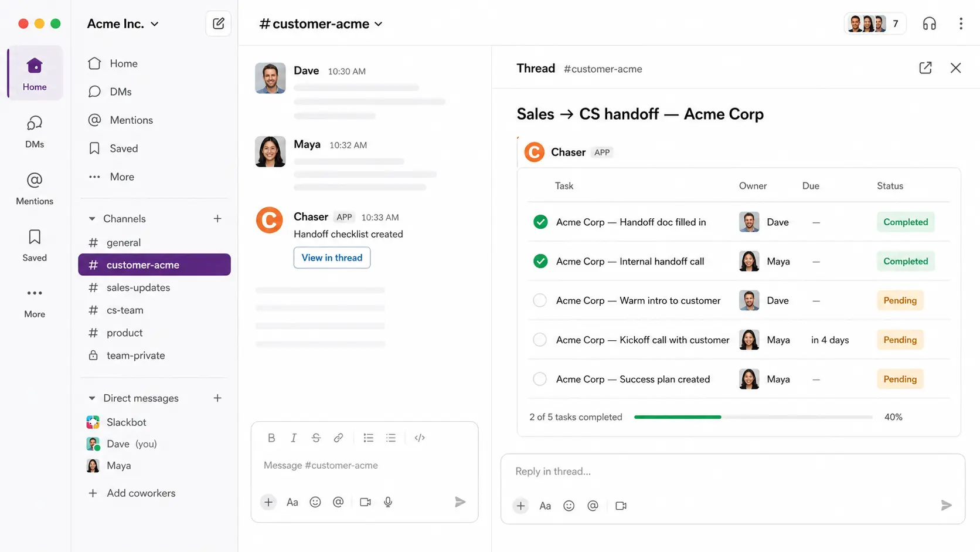Insert a link in message composer
Image resolution: width=980 pixels, height=552 pixels.
pos(338,438)
